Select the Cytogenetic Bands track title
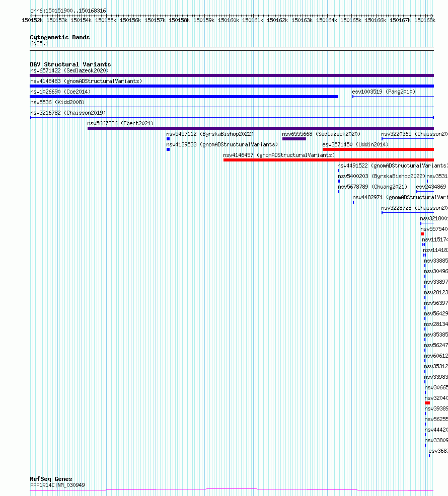Screen dimensions: 448x496 60,37
